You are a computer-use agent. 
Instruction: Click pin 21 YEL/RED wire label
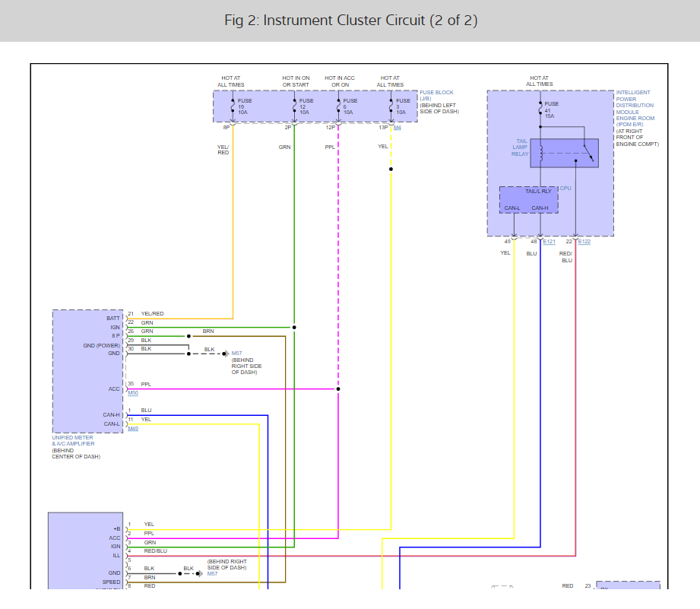(152, 314)
